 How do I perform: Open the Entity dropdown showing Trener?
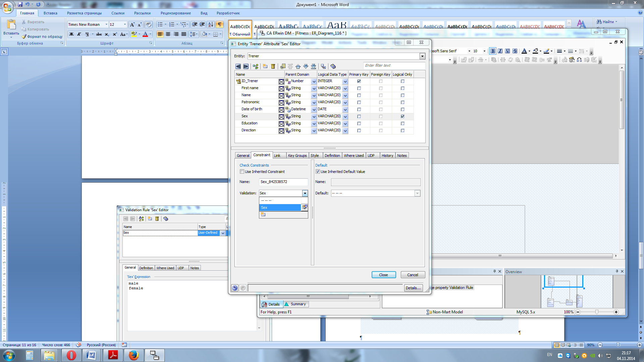(x=422, y=56)
